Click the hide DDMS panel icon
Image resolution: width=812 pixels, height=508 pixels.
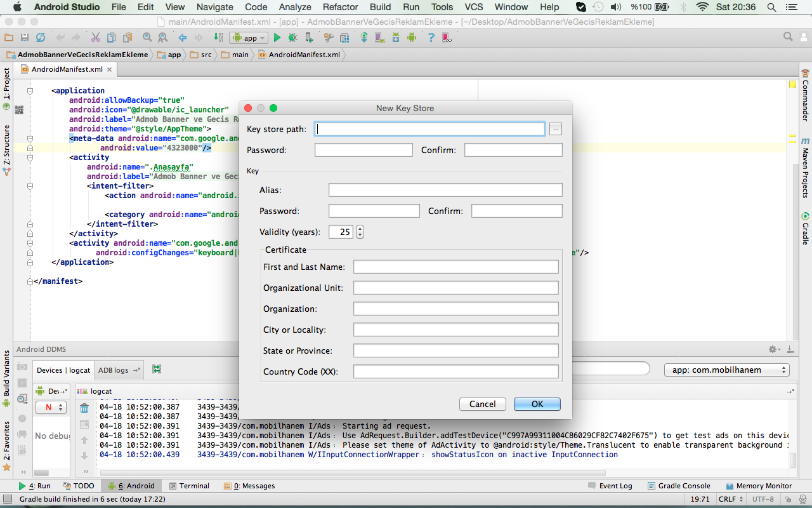[790, 349]
